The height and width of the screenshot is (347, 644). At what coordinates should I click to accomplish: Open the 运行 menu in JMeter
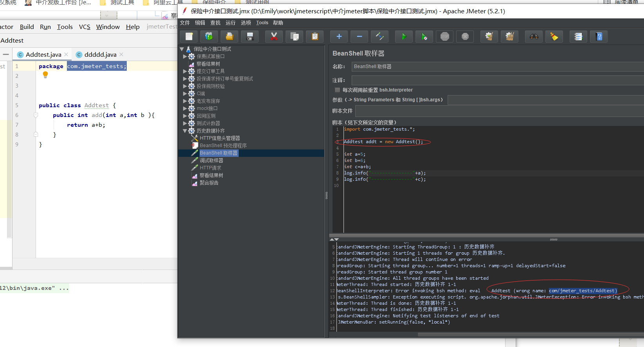[x=230, y=23]
